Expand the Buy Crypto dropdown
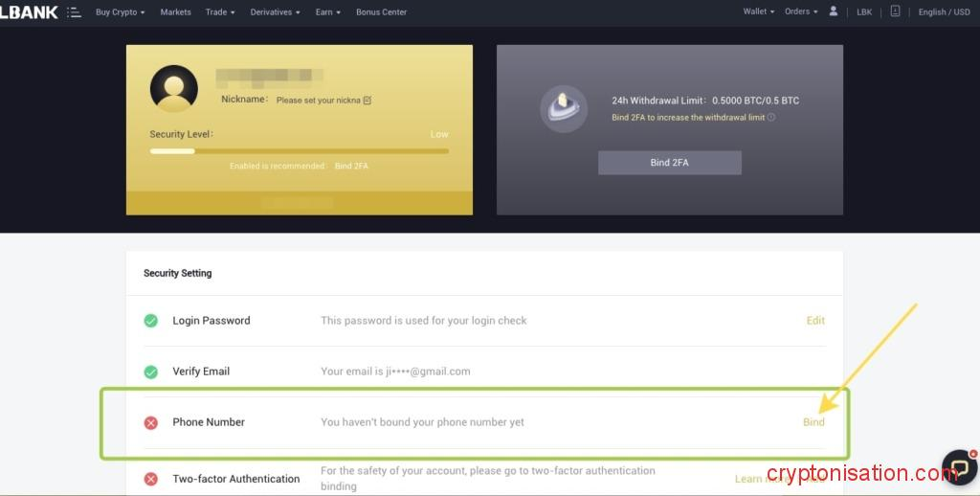The height and width of the screenshot is (496, 980). [121, 12]
